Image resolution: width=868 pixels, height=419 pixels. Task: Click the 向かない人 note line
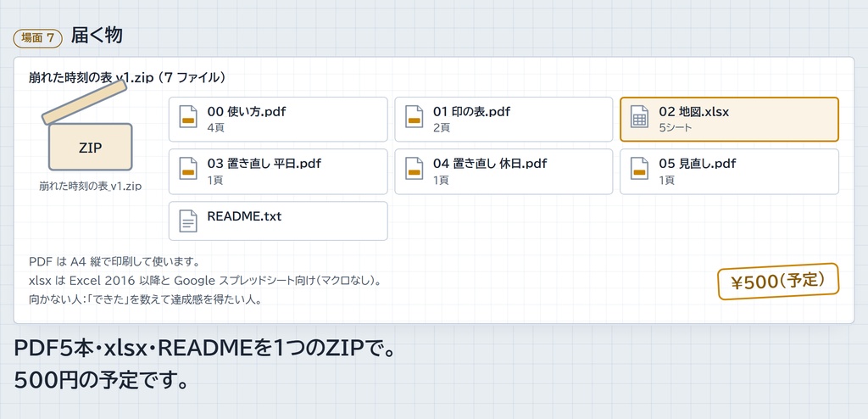[145, 300]
